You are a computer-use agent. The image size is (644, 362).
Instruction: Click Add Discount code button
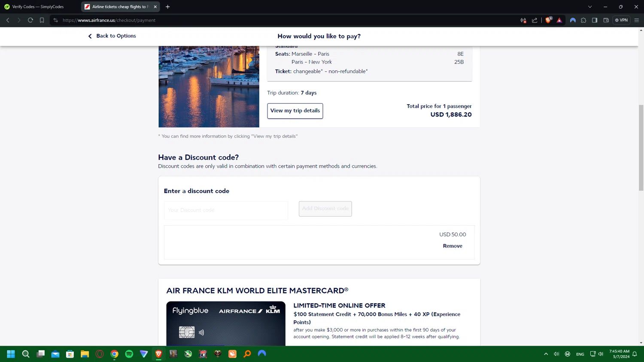325,209
